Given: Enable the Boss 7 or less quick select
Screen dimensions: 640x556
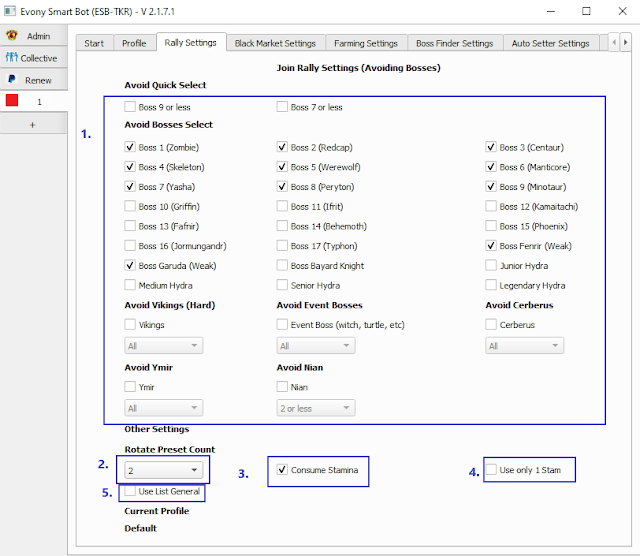Looking at the screenshot, I should [282, 107].
